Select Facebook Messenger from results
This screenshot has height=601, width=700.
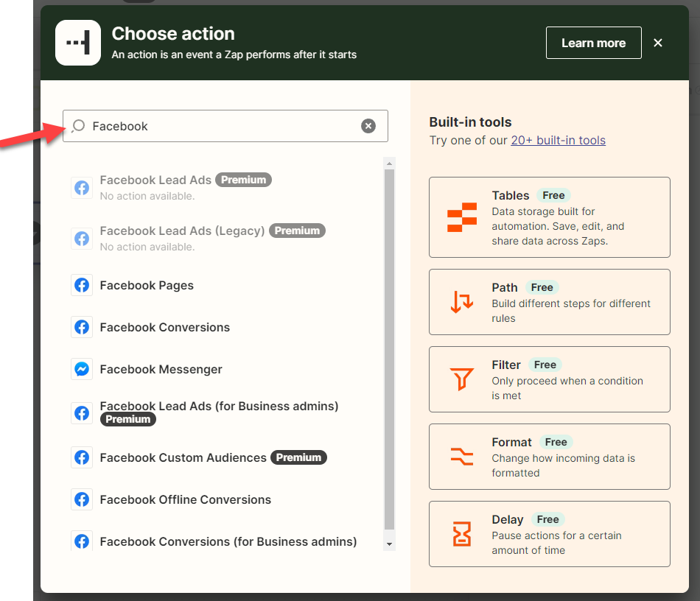(161, 369)
